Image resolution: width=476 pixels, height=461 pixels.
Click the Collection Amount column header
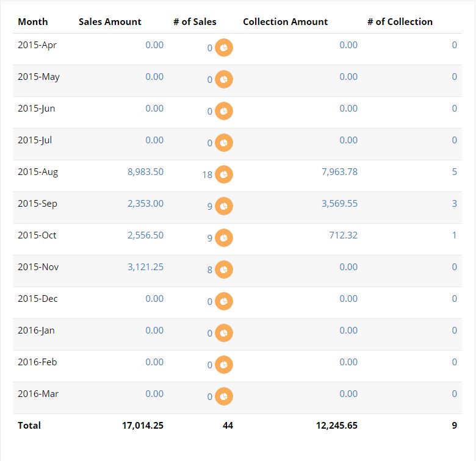286,22
